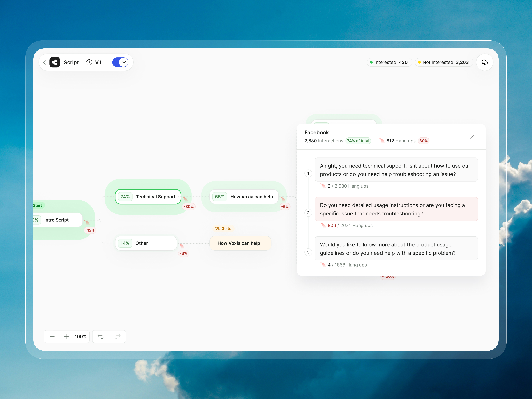Screen dimensions: 532x399
Task: Click the Go to label icon
Action: (217, 228)
